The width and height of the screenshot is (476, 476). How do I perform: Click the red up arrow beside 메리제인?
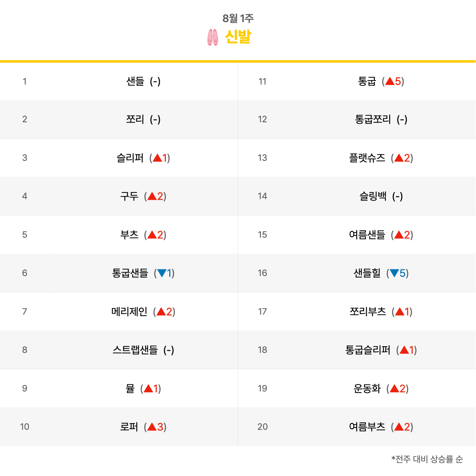click(x=161, y=311)
